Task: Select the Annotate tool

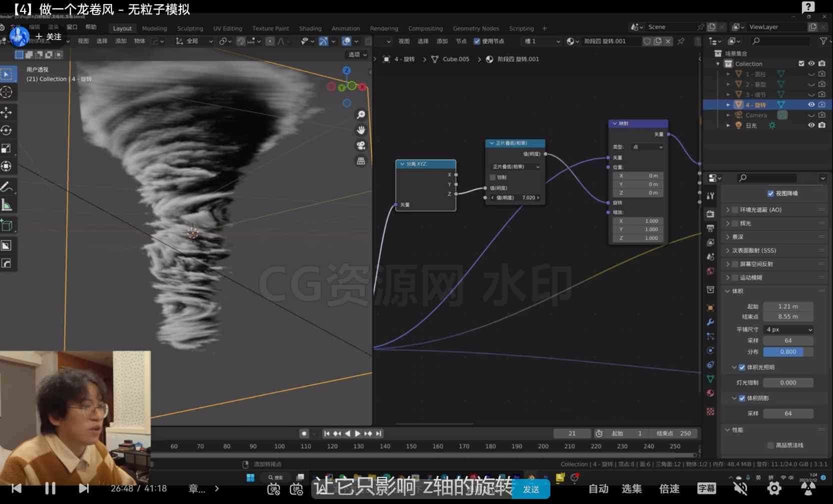Action: tap(7, 187)
